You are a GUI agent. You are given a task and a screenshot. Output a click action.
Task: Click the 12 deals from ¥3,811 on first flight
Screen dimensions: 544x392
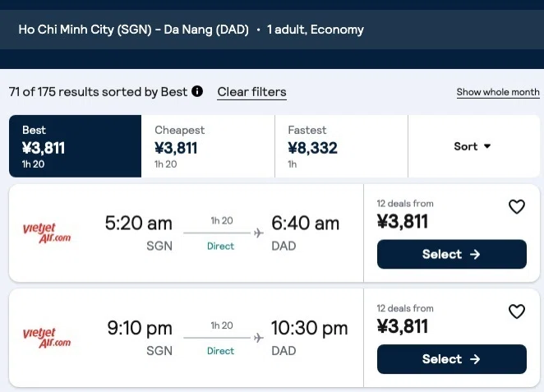405,215
